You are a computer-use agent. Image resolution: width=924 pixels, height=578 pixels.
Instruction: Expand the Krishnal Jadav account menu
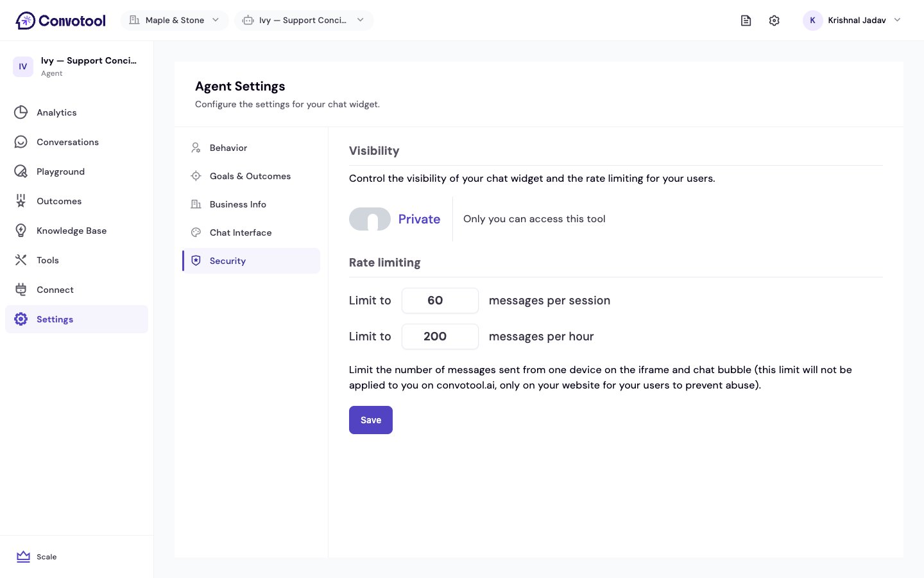coord(852,21)
